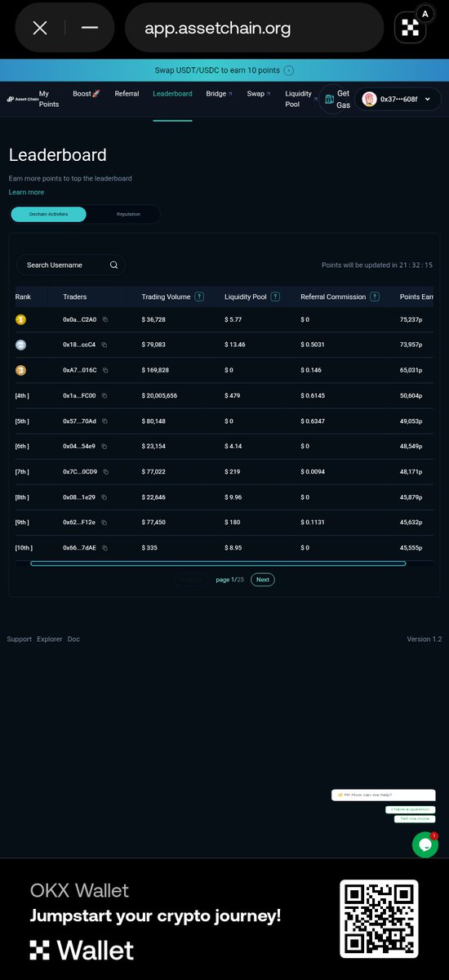Image resolution: width=449 pixels, height=980 pixels.
Task: Click the Learn more link
Action: pos(26,192)
